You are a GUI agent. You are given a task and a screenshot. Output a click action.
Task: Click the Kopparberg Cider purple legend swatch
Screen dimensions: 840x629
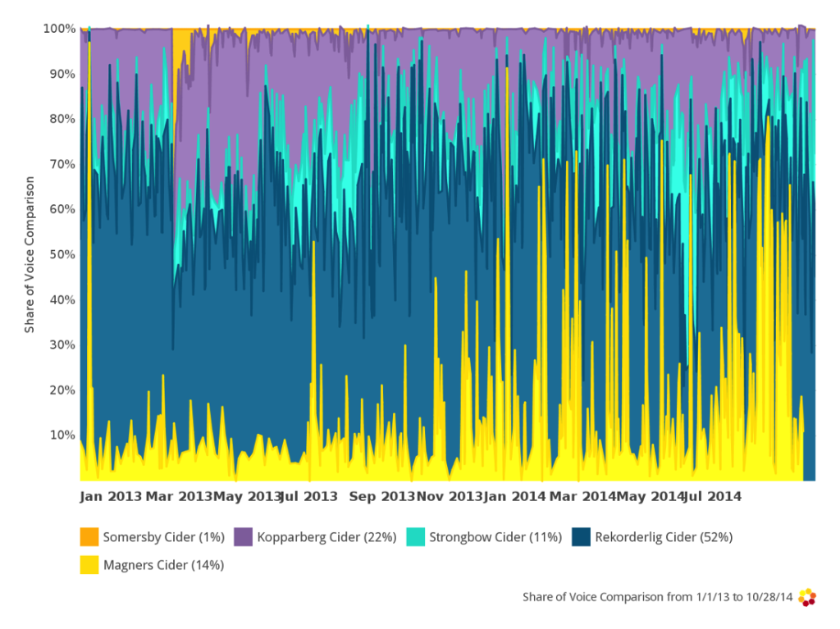coord(243,537)
